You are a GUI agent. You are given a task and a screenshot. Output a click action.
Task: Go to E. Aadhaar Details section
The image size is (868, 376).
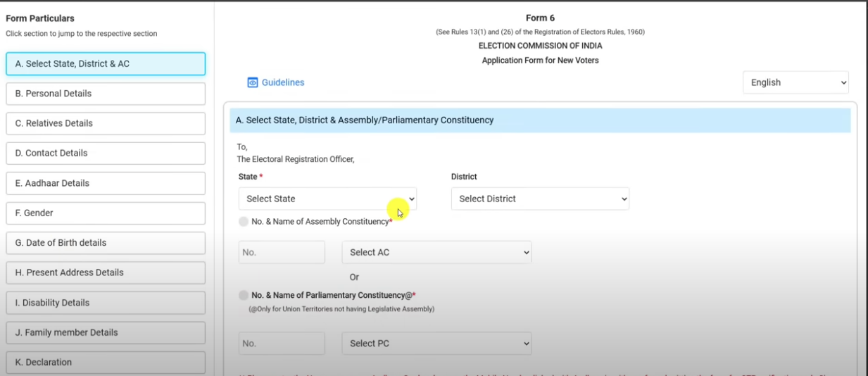click(106, 183)
